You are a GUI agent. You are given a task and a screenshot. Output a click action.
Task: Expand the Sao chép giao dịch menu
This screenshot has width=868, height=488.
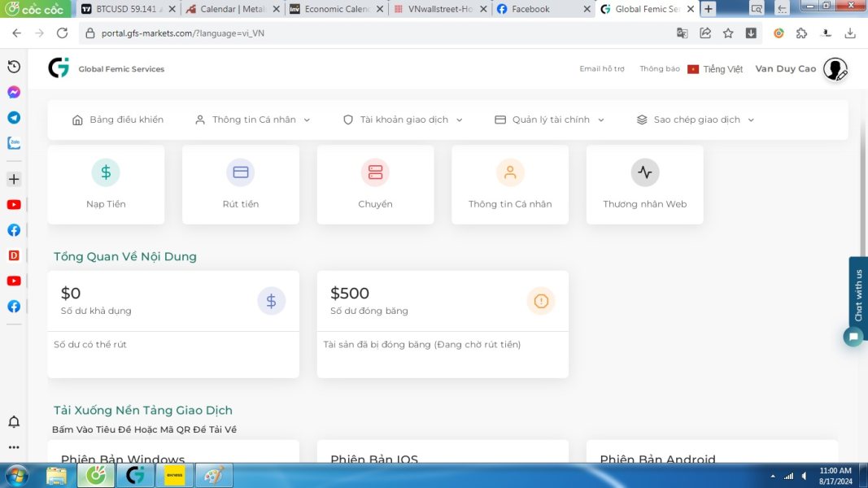(696, 120)
